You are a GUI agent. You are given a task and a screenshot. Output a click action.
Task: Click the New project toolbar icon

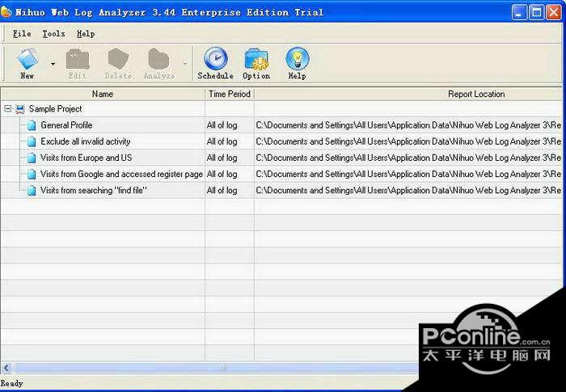[27, 64]
